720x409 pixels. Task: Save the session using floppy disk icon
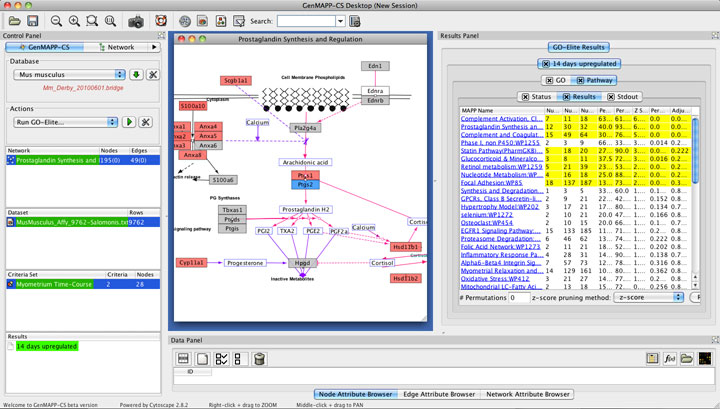click(x=33, y=21)
